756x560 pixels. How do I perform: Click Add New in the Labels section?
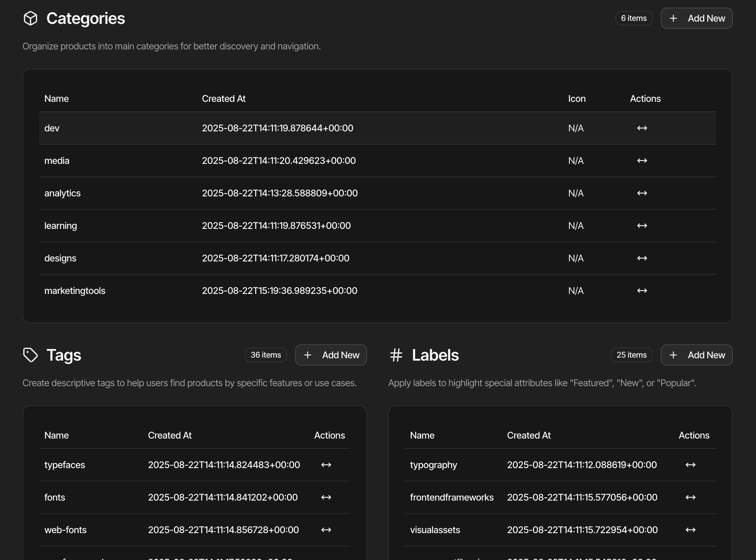tap(696, 355)
